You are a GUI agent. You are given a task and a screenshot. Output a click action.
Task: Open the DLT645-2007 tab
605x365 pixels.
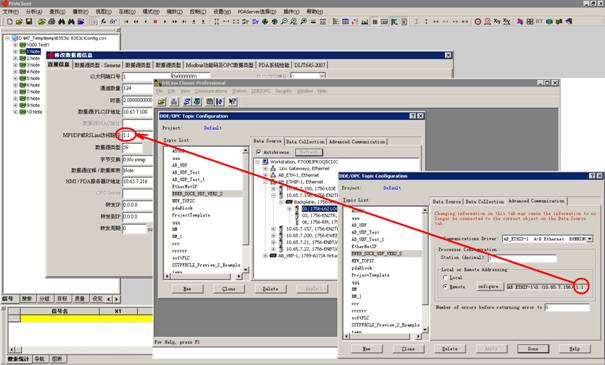pyautogui.click(x=310, y=65)
